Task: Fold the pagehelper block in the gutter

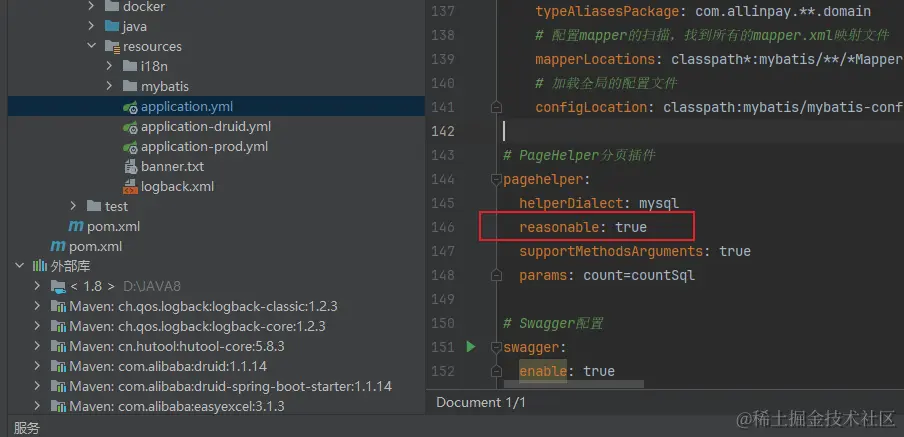Action: coord(494,180)
